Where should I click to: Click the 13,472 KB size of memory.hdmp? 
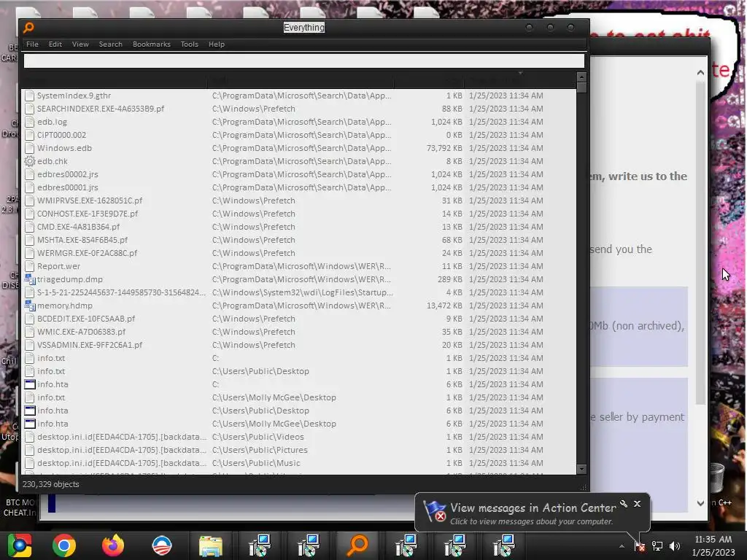point(444,306)
